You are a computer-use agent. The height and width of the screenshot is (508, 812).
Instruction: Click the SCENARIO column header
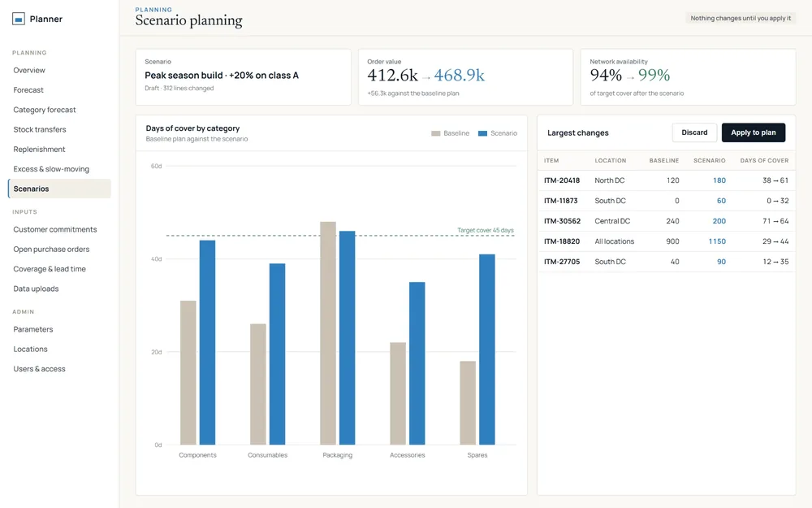tap(710, 161)
